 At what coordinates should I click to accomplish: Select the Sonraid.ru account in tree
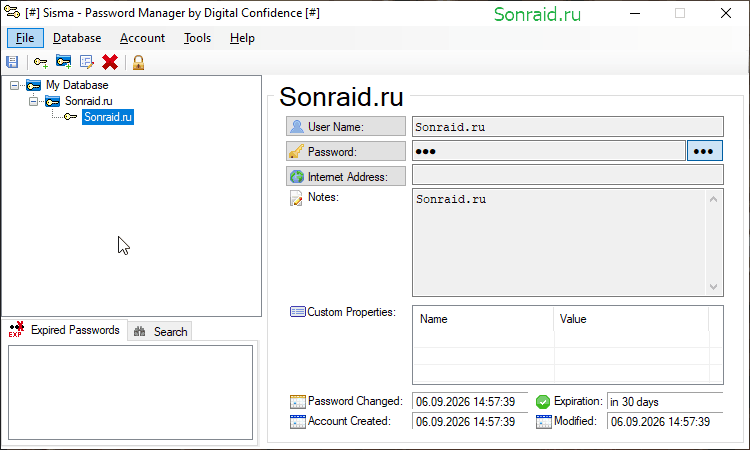tap(108, 117)
